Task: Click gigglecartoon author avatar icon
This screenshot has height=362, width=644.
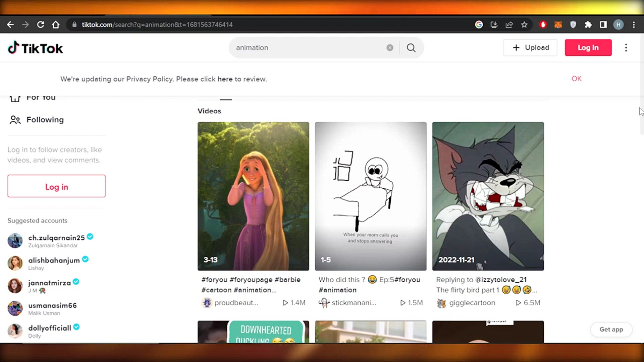Action: tap(441, 303)
